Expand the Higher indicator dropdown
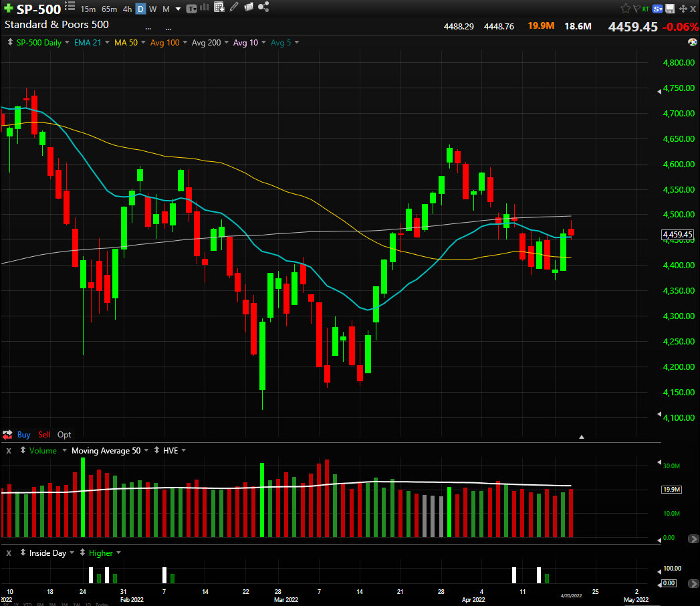The width and height of the screenshot is (700, 606). click(119, 553)
